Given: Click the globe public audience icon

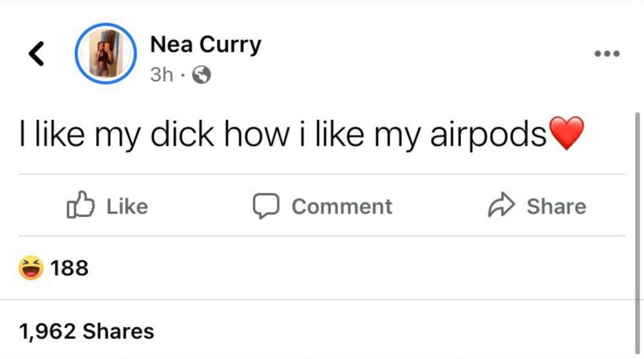Looking at the screenshot, I should pyautogui.click(x=202, y=75).
